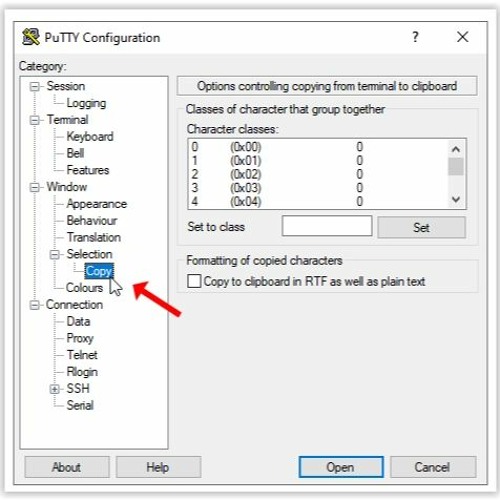Select character class row 1 (0x01)
Image resolution: width=500 pixels, height=500 pixels.
coord(318,161)
